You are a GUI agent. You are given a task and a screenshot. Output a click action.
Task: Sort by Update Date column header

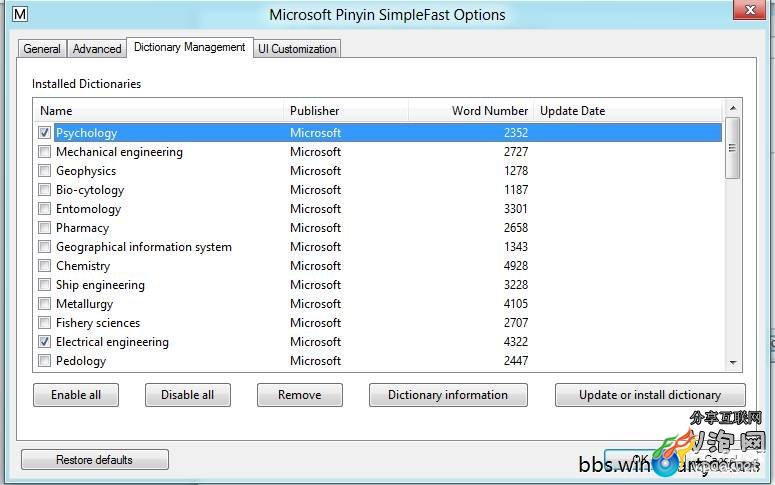coord(628,111)
